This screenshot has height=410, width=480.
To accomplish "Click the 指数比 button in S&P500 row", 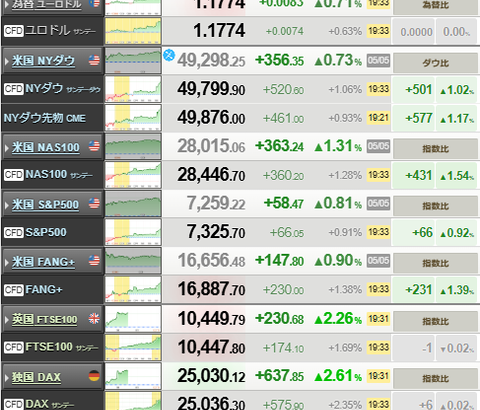I will click(x=436, y=206).
